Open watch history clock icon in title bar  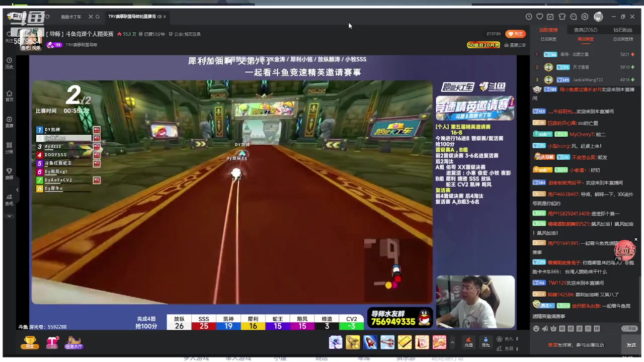529,17
